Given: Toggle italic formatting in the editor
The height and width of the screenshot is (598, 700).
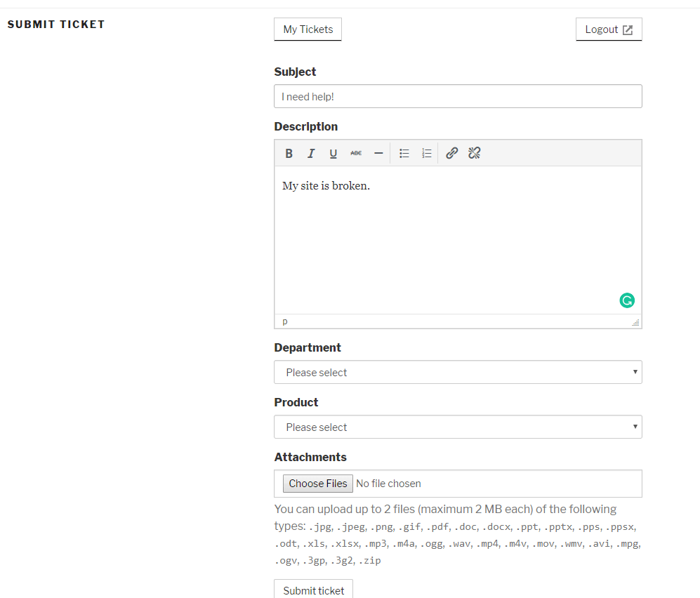Looking at the screenshot, I should [x=311, y=154].
